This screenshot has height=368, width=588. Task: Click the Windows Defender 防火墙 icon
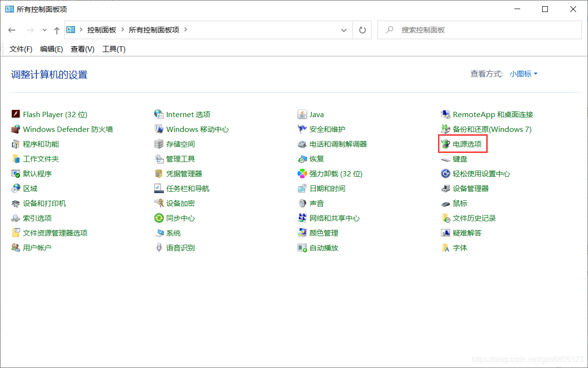click(x=16, y=129)
